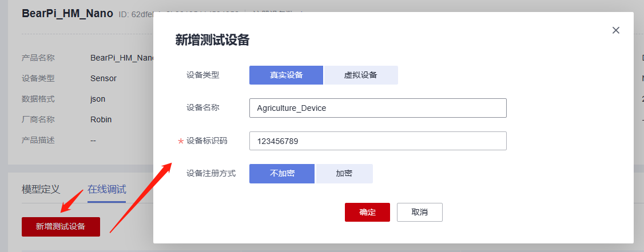Choose 加密 registration mode

(x=344, y=174)
